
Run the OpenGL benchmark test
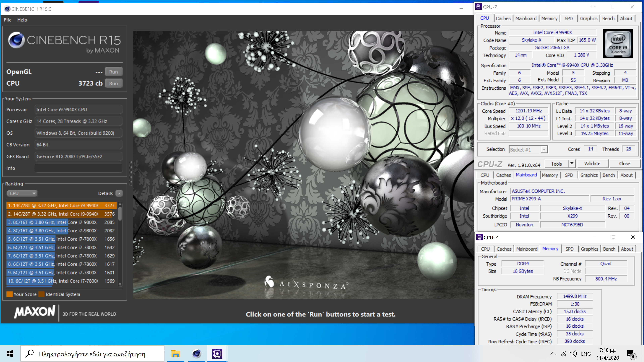click(114, 72)
